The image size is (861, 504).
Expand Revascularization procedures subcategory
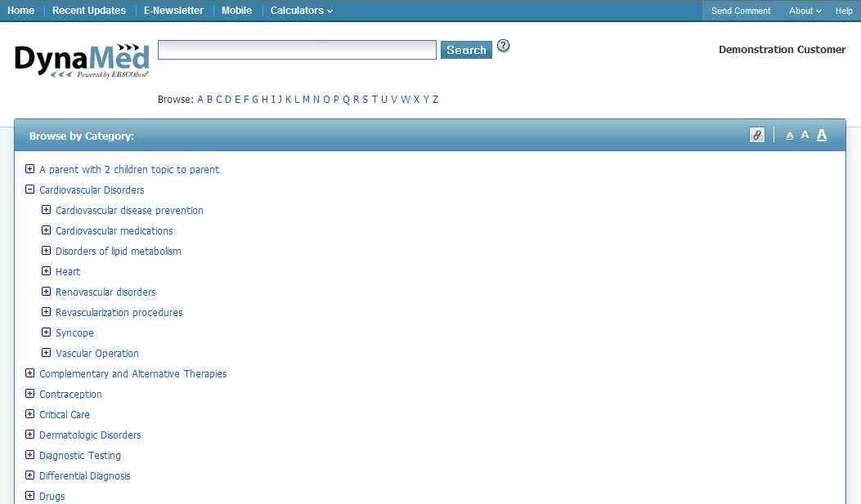coord(47,312)
